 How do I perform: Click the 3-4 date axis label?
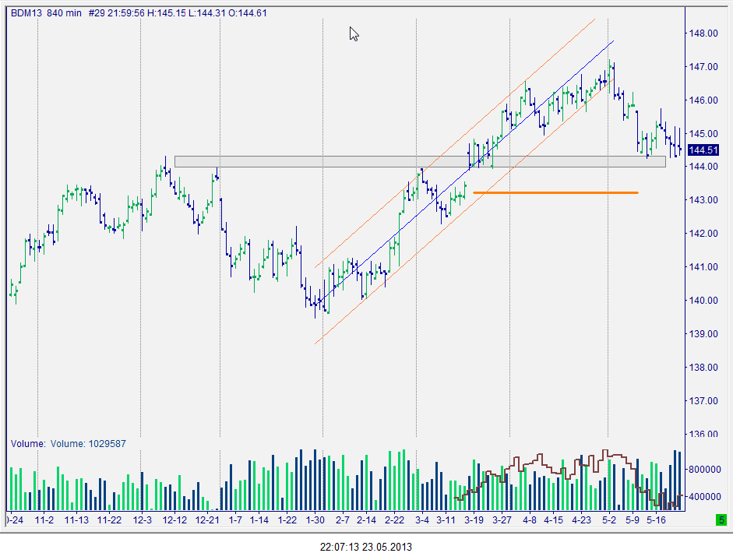(x=422, y=519)
